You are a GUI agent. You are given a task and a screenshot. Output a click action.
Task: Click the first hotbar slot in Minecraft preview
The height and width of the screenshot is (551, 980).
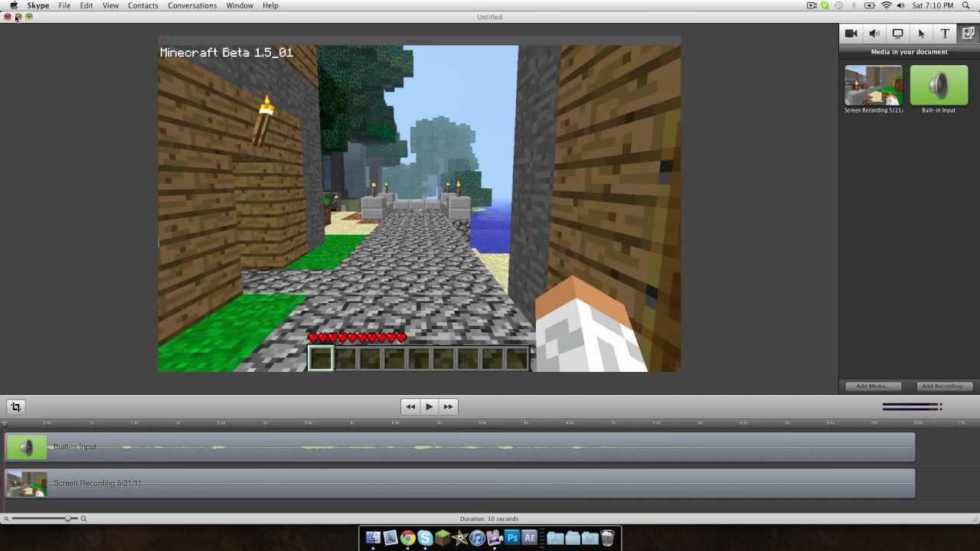[x=321, y=358]
